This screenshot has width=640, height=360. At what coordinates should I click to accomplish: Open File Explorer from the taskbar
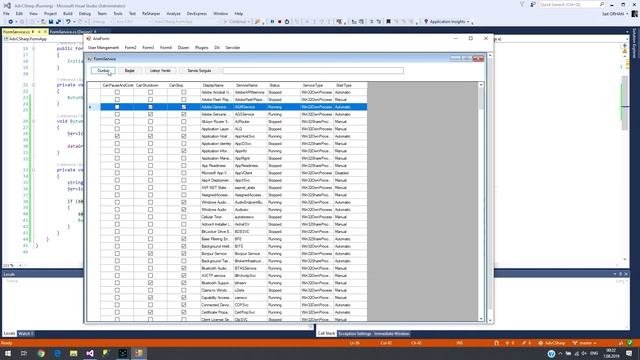(73, 353)
